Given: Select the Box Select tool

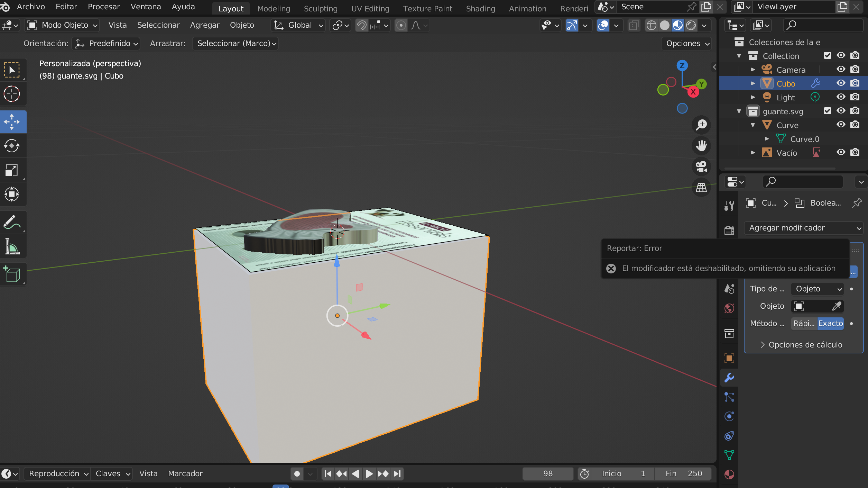Looking at the screenshot, I should [x=12, y=70].
